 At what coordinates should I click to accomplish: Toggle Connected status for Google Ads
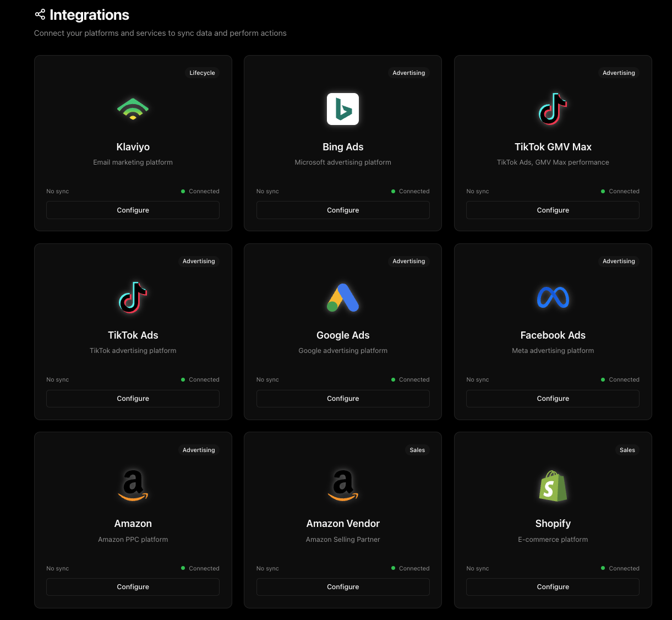pos(410,379)
